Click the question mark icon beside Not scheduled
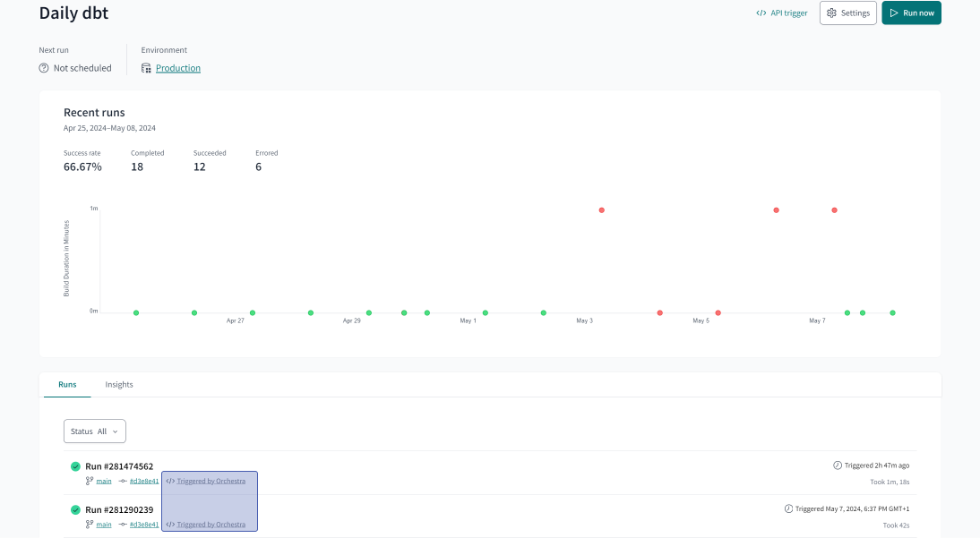980x538 pixels. [44, 68]
